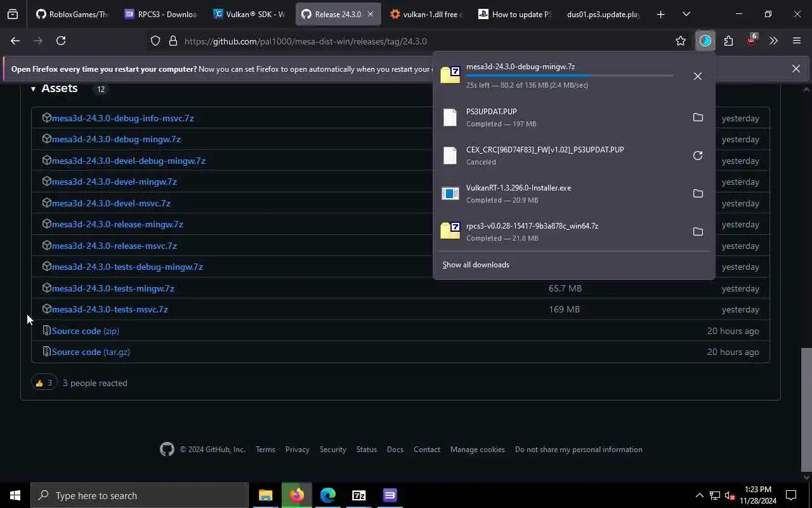Click the download progress bar
The width and height of the screenshot is (812, 508).
[570, 76]
